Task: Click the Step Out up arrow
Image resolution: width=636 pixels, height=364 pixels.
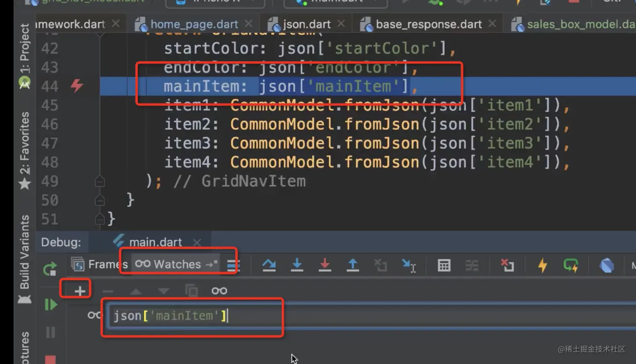Action: point(352,265)
